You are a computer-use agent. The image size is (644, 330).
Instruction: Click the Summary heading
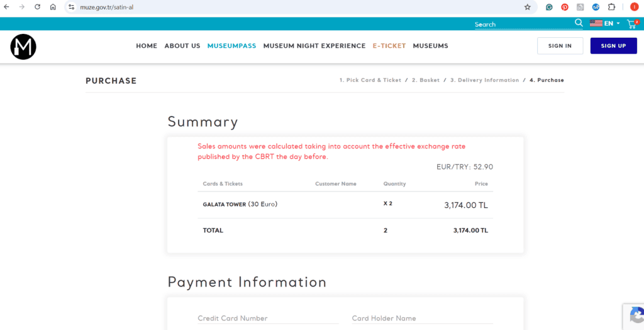click(203, 122)
